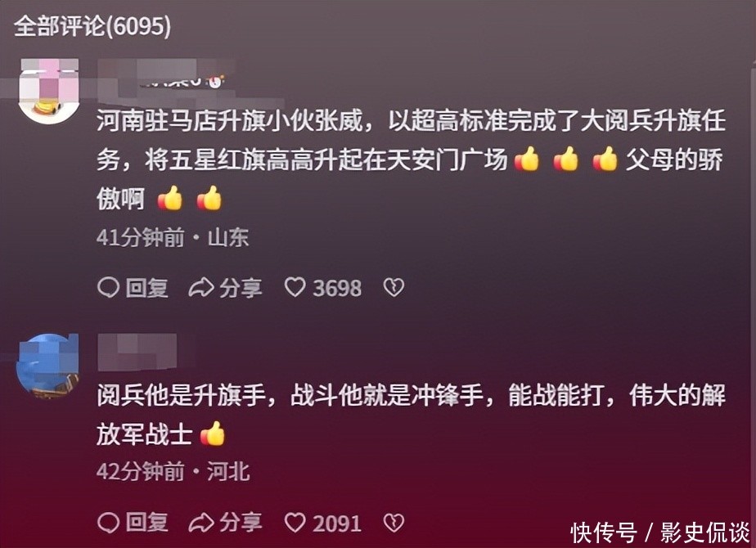Tap the 回复 label under first comment

click(146, 288)
